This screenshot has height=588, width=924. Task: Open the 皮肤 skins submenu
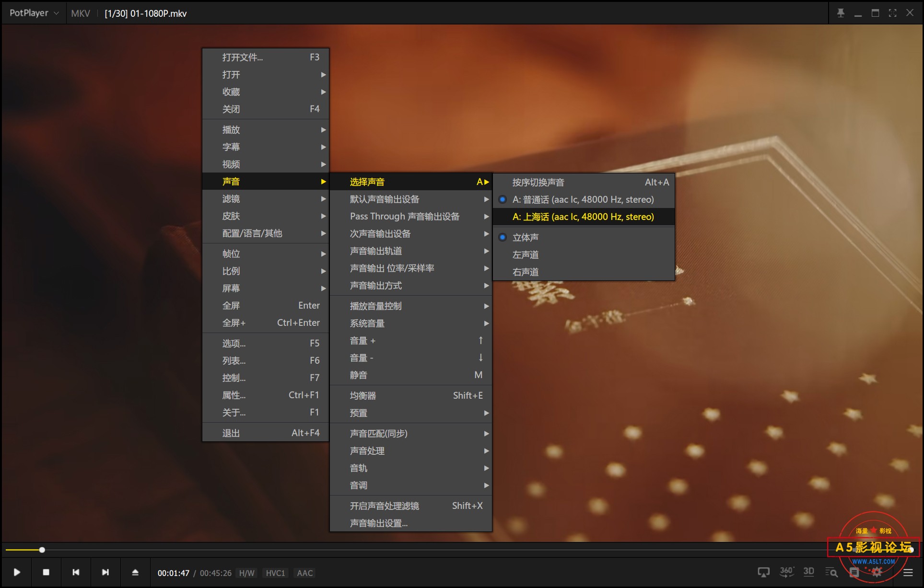pyautogui.click(x=266, y=216)
